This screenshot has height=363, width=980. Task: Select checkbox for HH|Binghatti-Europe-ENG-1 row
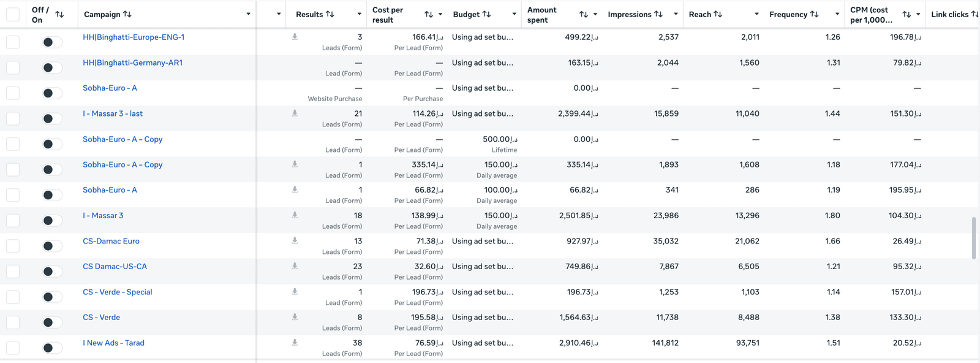13,42
